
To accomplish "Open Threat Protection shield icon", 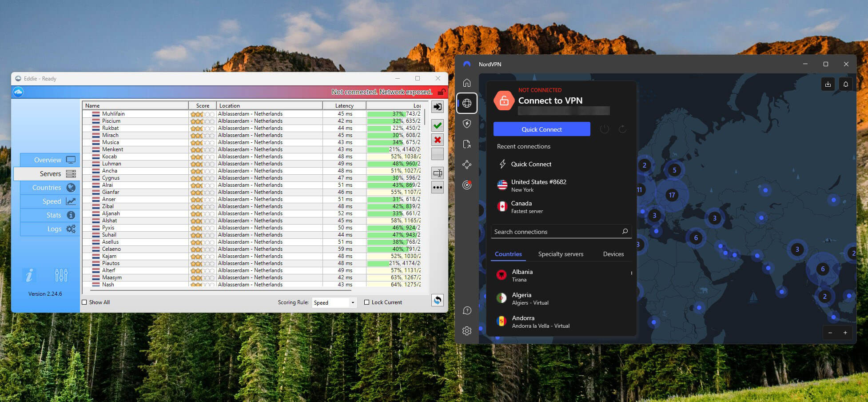I will (x=467, y=124).
